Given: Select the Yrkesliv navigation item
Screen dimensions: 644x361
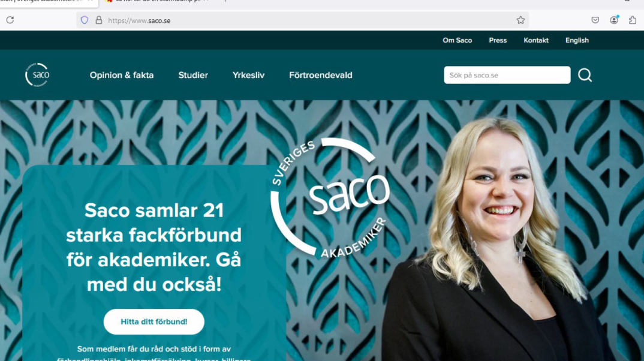Looking at the screenshot, I should (x=248, y=75).
